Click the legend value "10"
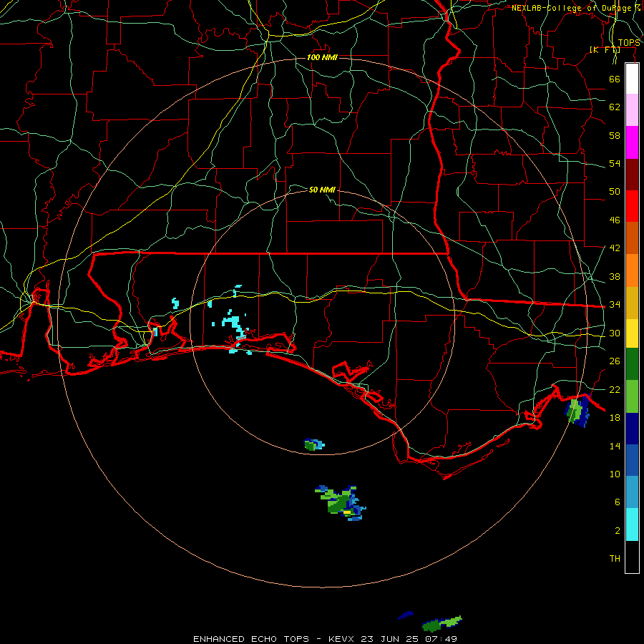The height and width of the screenshot is (644, 644). click(x=615, y=474)
